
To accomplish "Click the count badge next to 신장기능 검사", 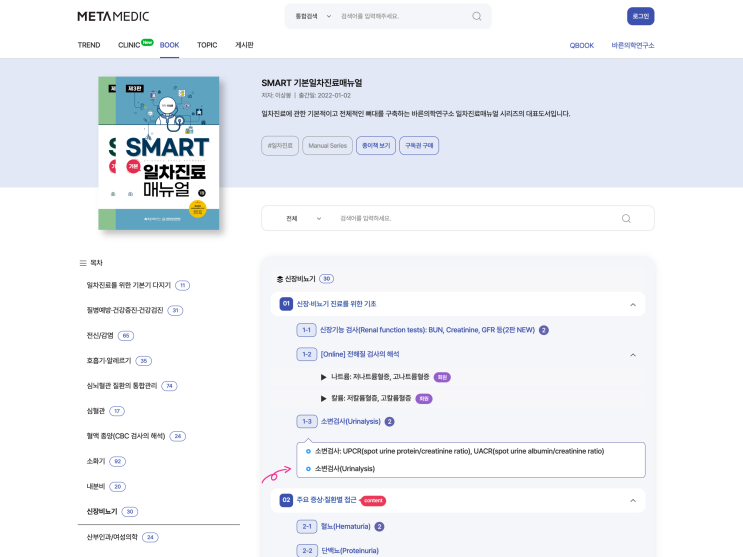I will (x=544, y=330).
